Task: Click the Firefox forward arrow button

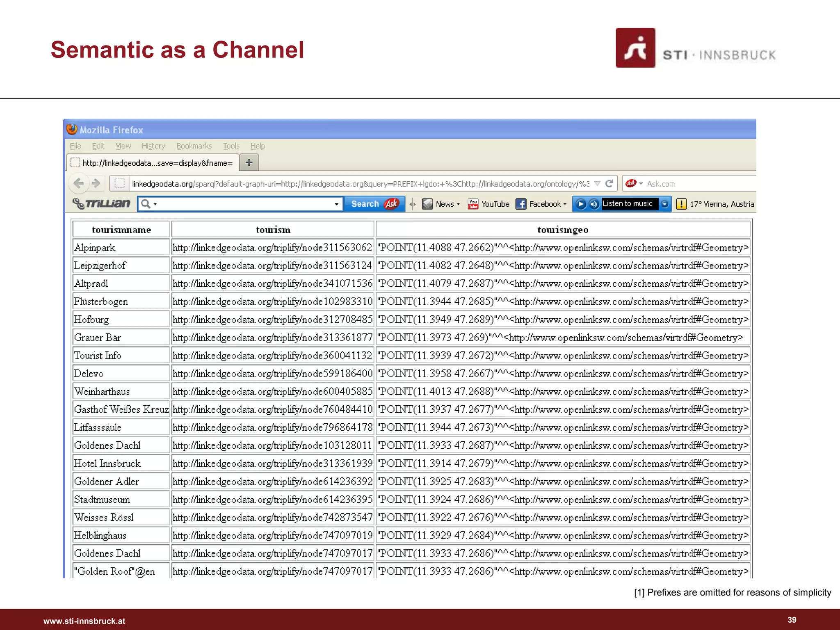Action: 96,183
